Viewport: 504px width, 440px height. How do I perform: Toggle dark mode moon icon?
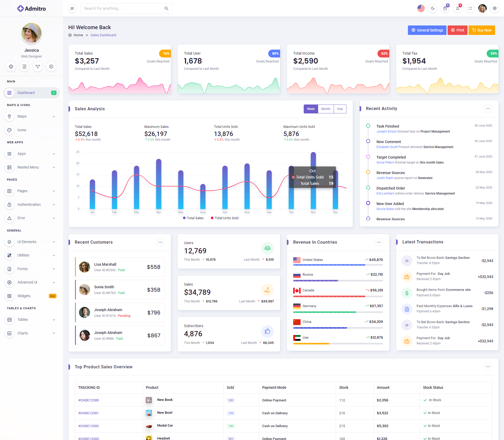pyautogui.click(x=433, y=8)
